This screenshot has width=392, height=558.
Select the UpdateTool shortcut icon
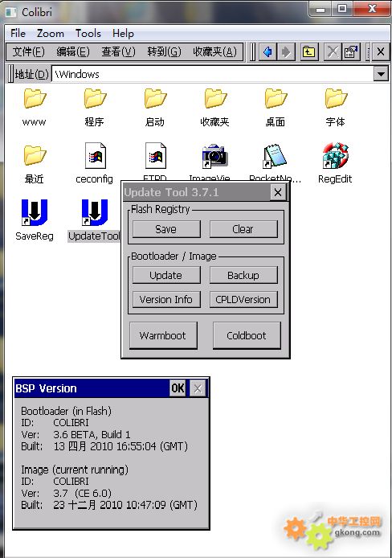point(95,212)
